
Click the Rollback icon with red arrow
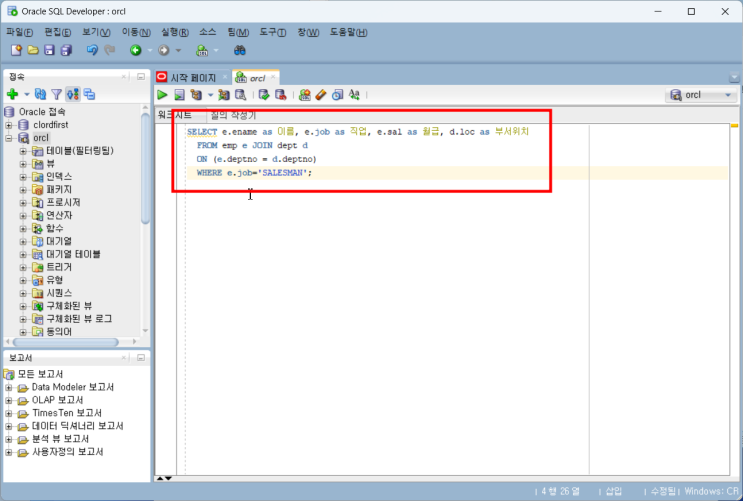click(281, 95)
